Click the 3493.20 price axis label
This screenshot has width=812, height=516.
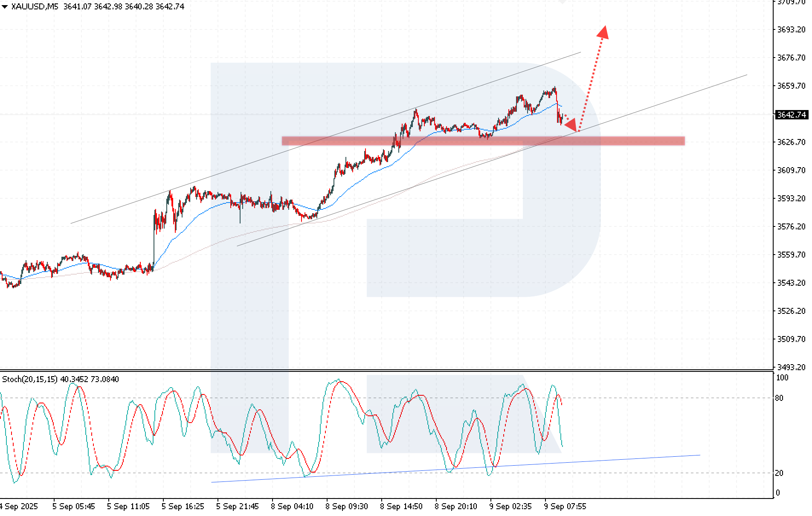click(x=791, y=367)
